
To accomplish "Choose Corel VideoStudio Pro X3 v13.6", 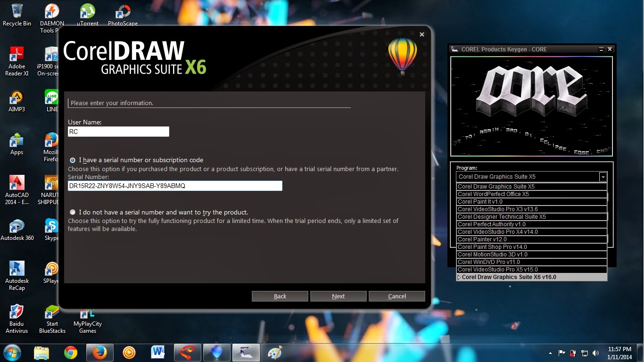I will [x=532, y=209].
